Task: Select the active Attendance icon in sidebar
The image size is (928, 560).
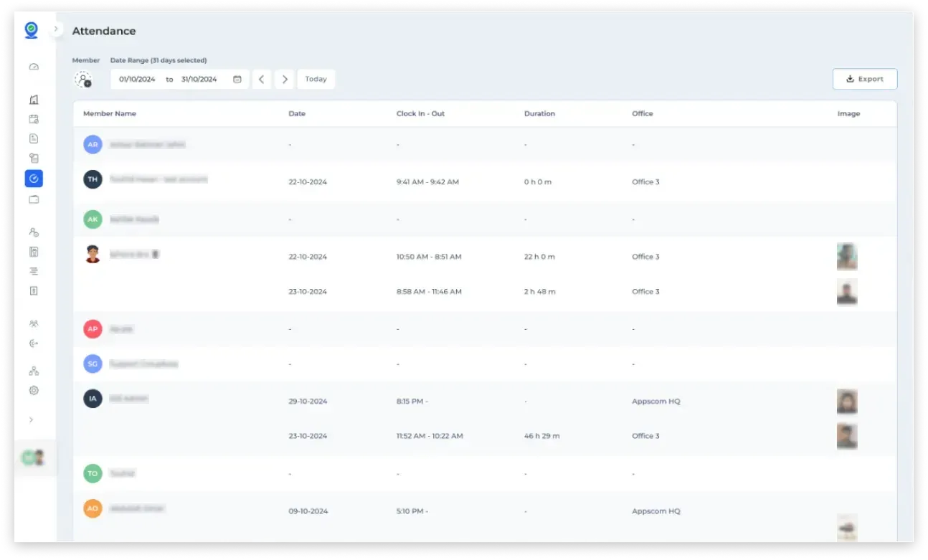Action: point(34,179)
